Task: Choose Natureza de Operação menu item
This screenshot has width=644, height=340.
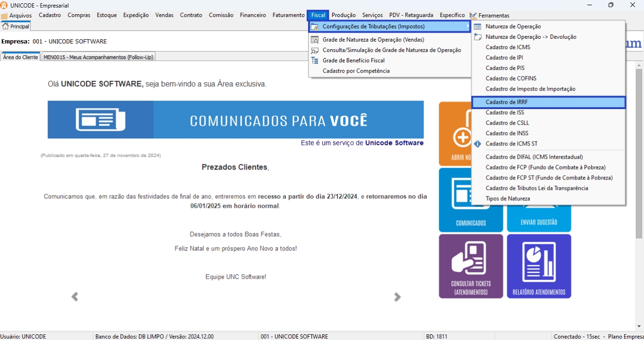Action: point(507,26)
